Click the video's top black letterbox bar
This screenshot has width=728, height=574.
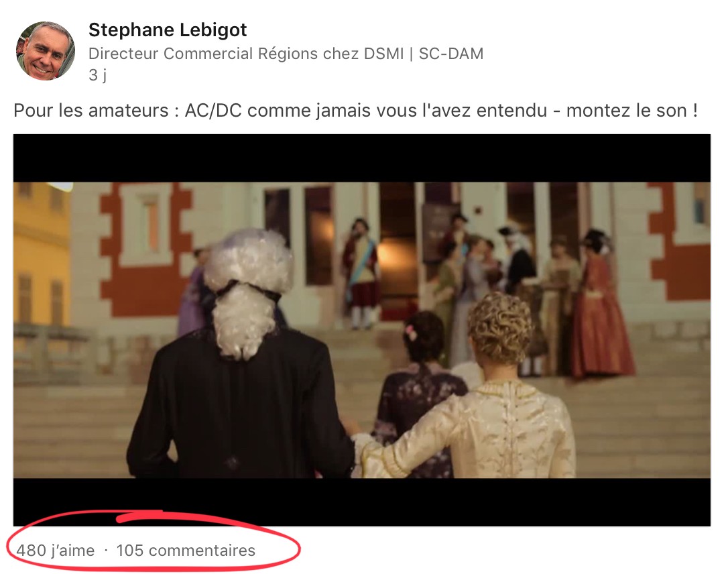pos(362,158)
